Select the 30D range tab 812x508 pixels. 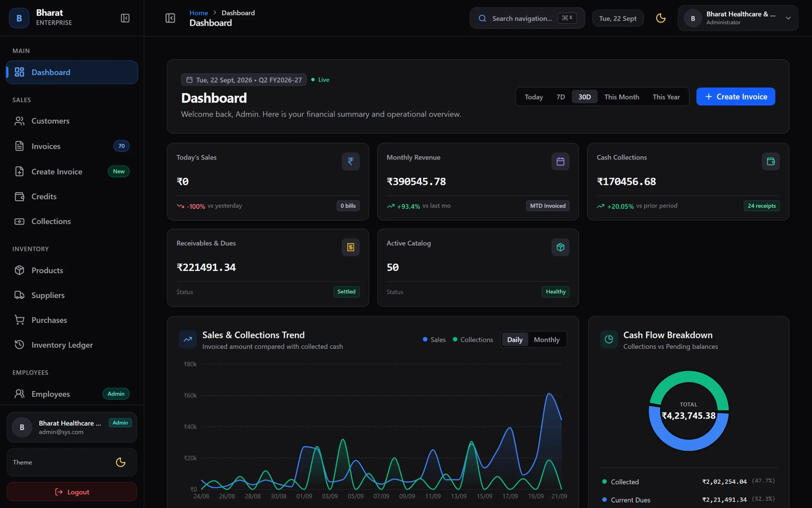[584, 97]
